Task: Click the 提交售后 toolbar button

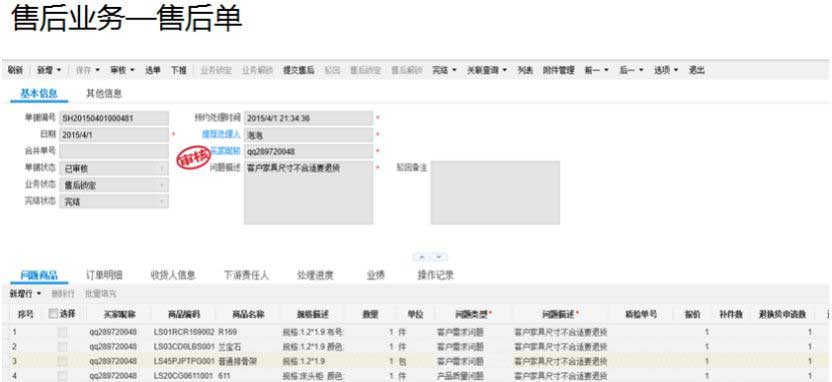Action: tap(298, 70)
